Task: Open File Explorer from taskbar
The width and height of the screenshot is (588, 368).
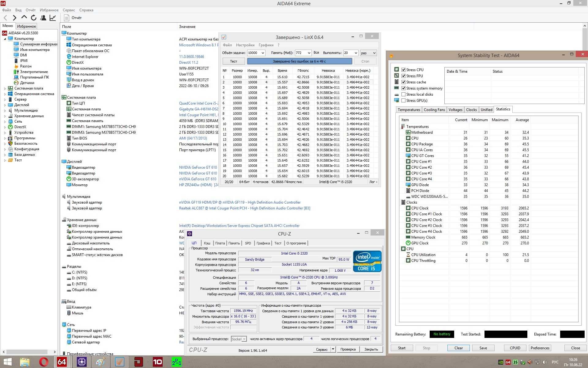Action: [25, 362]
